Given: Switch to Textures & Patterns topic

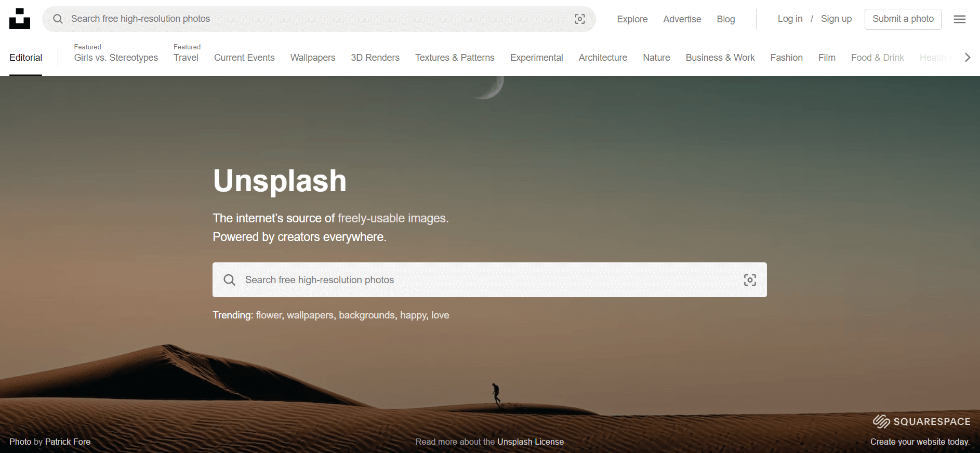Looking at the screenshot, I should 455,58.
